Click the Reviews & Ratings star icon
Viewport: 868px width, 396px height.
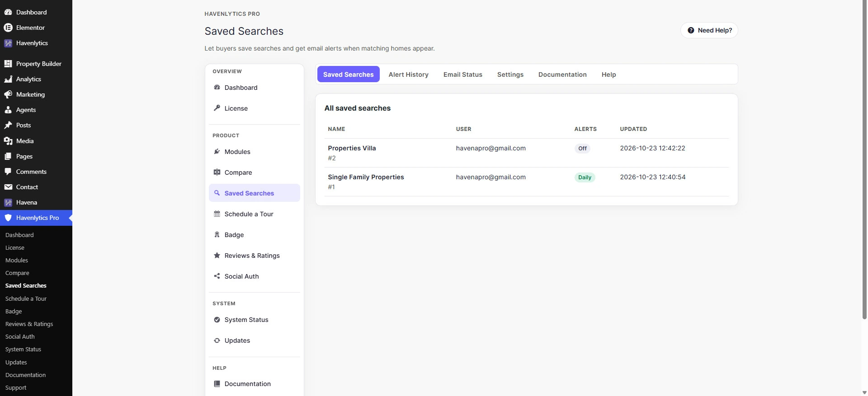tap(217, 255)
